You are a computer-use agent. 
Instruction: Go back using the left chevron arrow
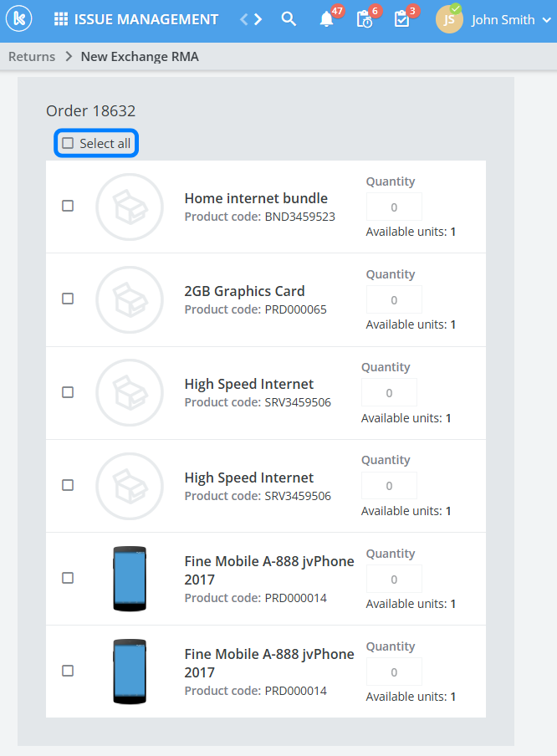click(243, 19)
